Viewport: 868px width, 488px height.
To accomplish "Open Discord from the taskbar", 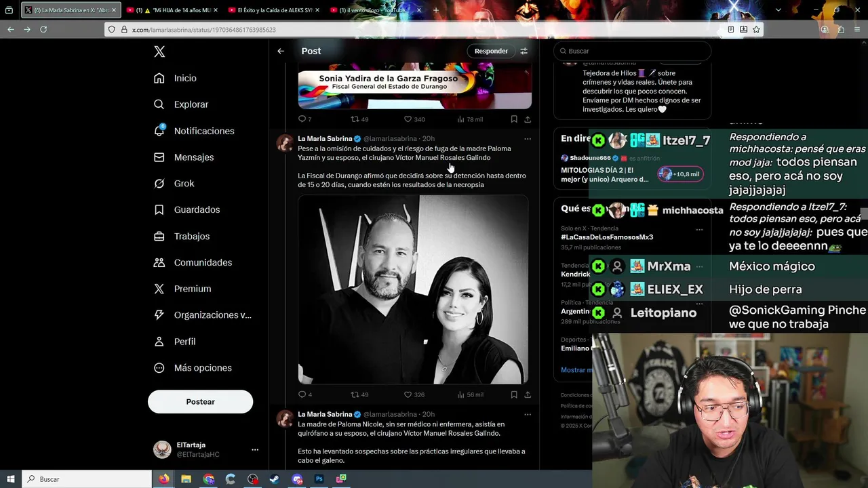I will (297, 479).
